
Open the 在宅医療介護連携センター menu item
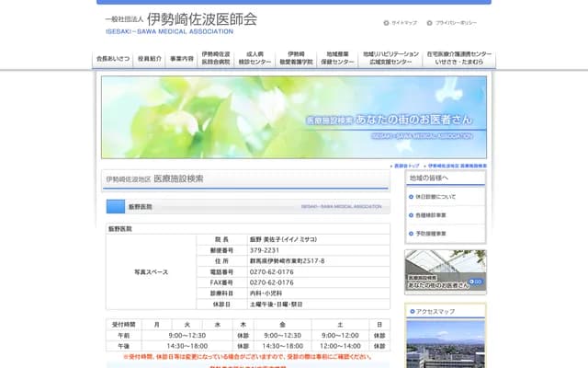coord(459,59)
